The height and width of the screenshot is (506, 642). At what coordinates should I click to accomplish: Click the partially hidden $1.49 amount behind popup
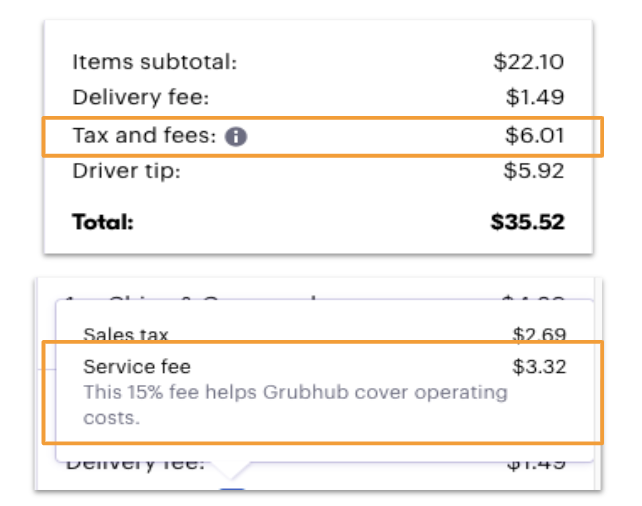point(537,465)
